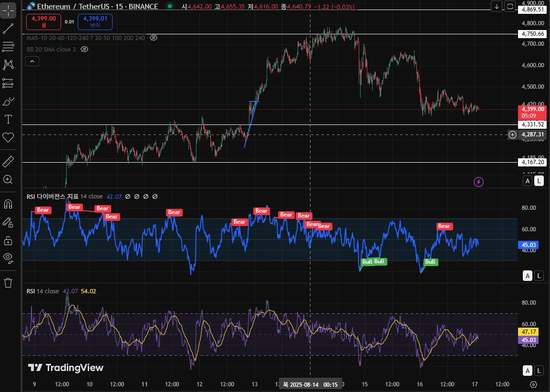Hide all drawings with the eye icon
This screenshot has width=550, height=392.
click(x=8, y=258)
